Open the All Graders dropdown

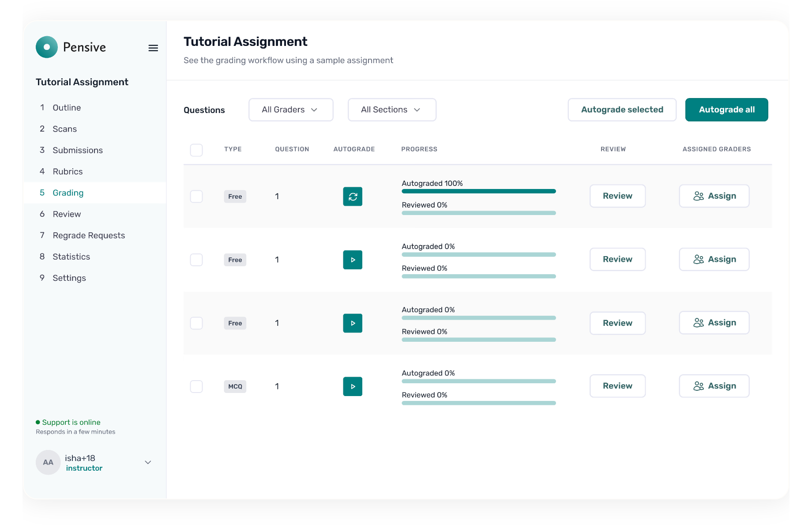(x=291, y=110)
